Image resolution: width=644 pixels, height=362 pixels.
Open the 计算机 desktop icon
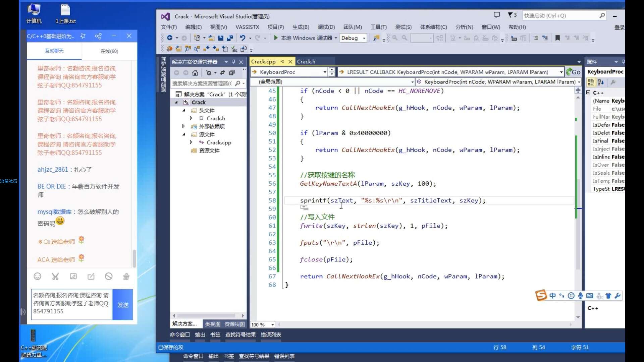click(34, 13)
